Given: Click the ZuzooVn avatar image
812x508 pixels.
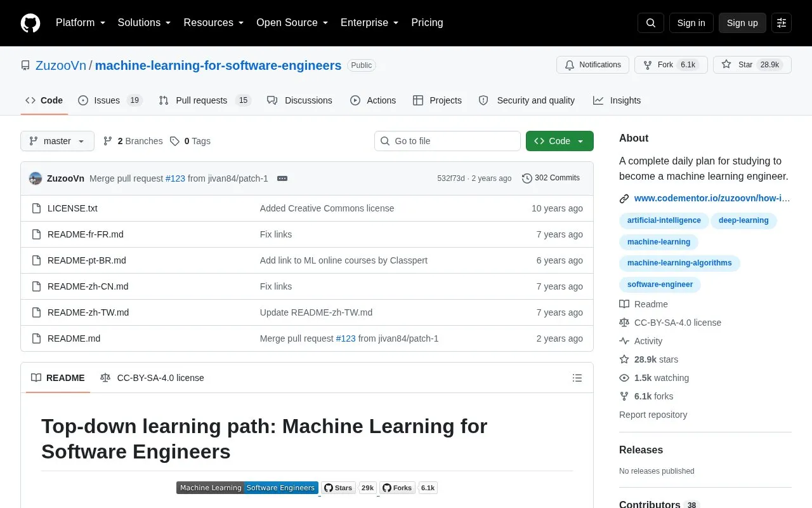Looking at the screenshot, I should point(36,178).
